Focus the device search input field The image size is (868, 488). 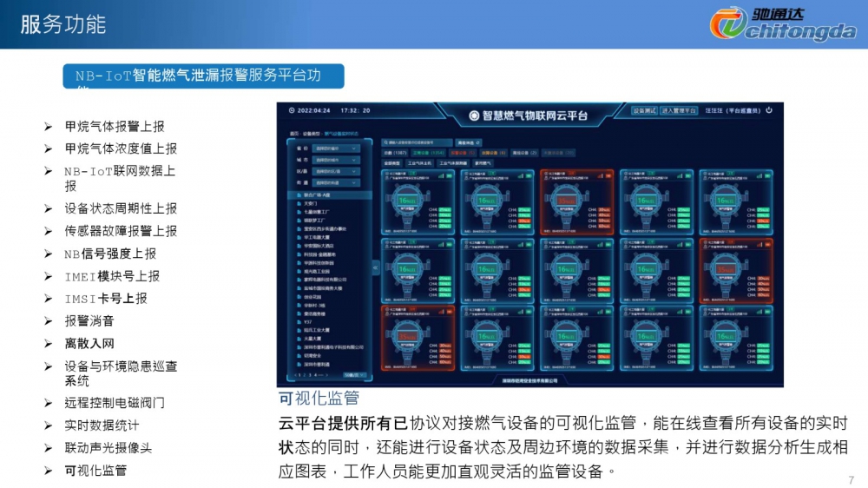(417, 143)
